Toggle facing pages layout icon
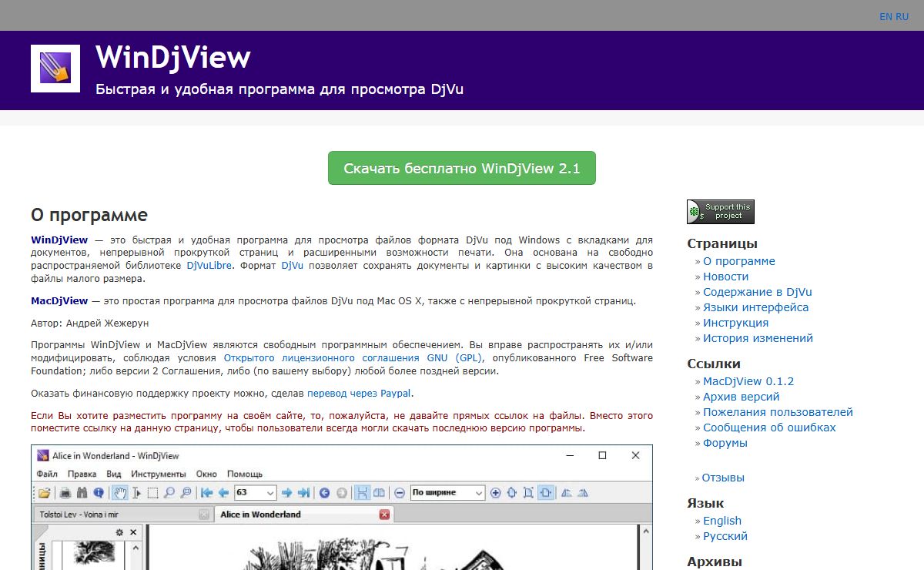 379,493
